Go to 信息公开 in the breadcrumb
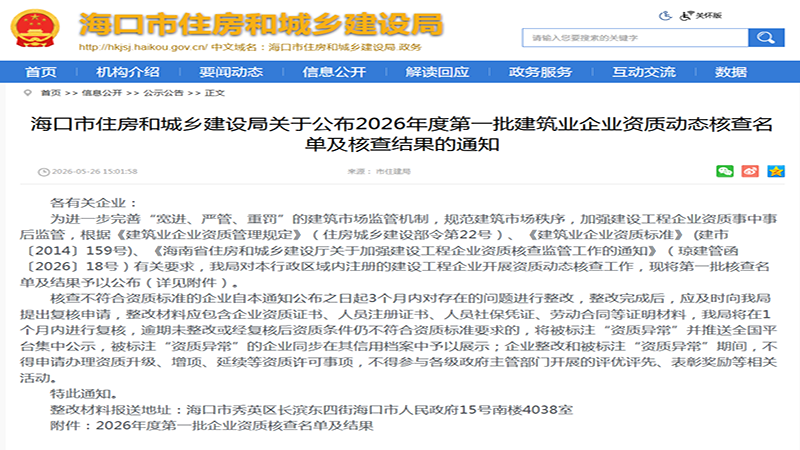 point(102,93)
